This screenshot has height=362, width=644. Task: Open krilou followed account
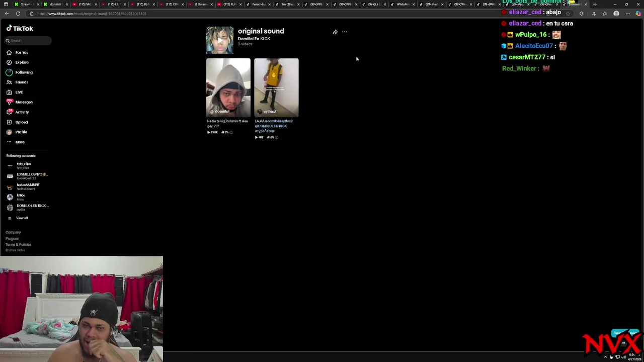click(16, 197)
